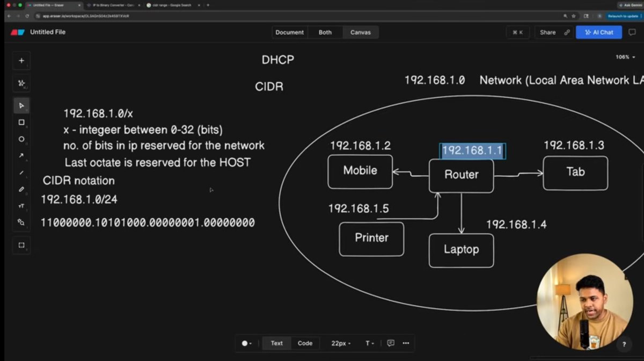Open more options ellipsis in text toolbar
The width and height of the screenshot is (644, 361).
406,343
